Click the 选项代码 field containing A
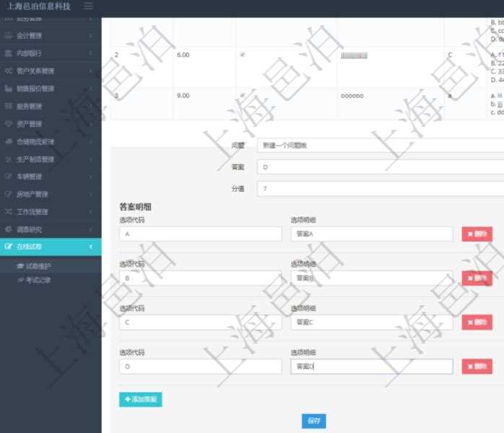The width and height of the screenshot is (504, 433). pos(201,234)
